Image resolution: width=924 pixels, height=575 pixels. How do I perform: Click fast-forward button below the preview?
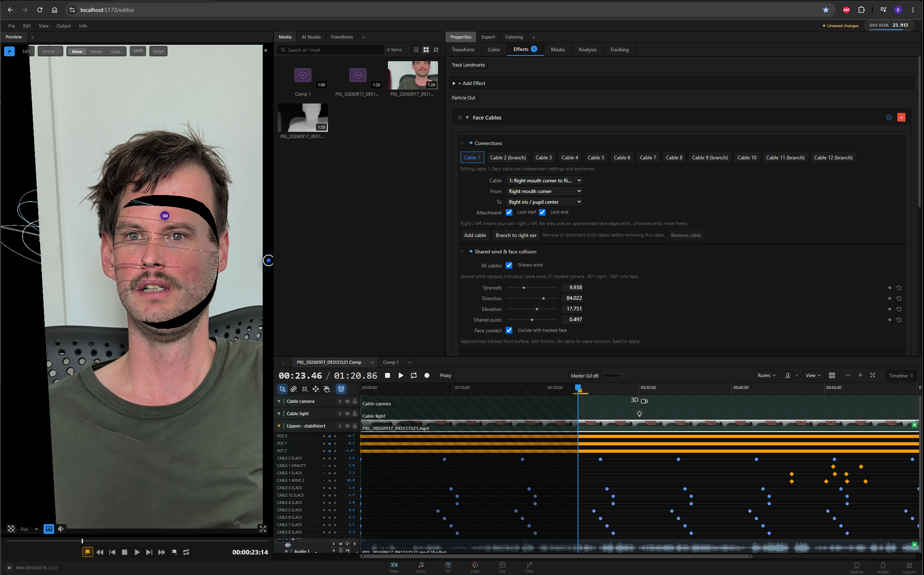pyautogui.click(x=162, y=552)
